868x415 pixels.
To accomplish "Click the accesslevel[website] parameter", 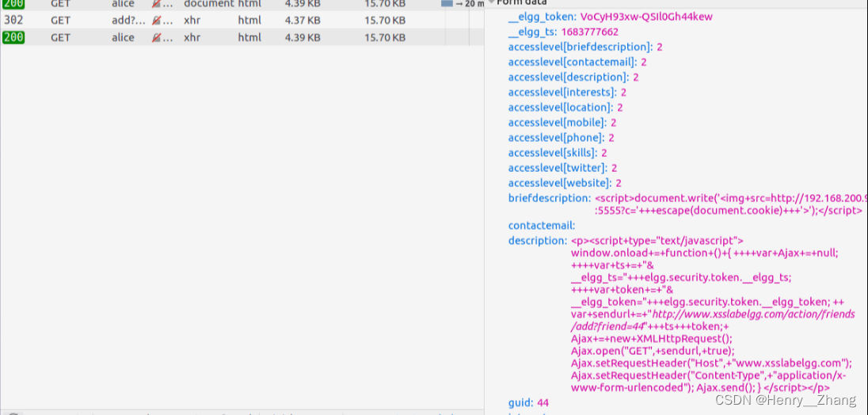I will click(561, 183).
